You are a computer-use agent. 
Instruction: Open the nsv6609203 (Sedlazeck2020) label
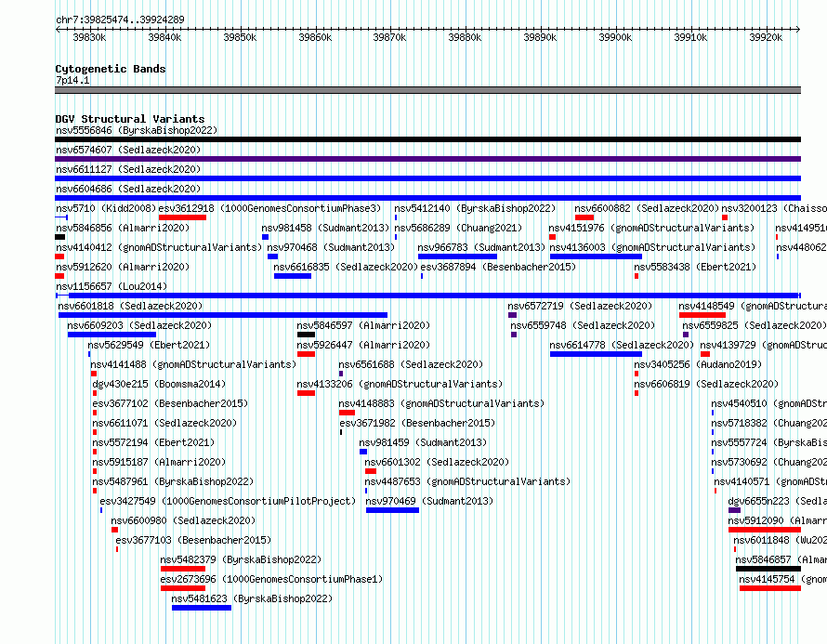click(x=139, y=325)
